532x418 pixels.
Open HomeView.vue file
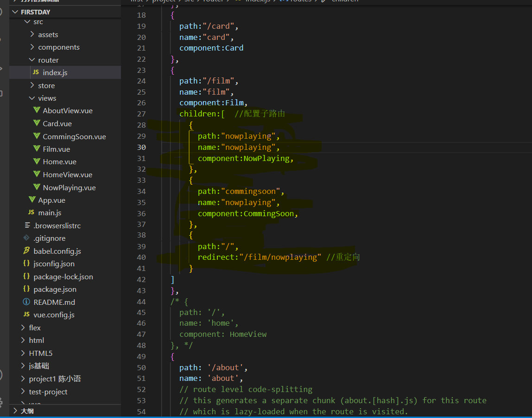(x=68, y=174)
